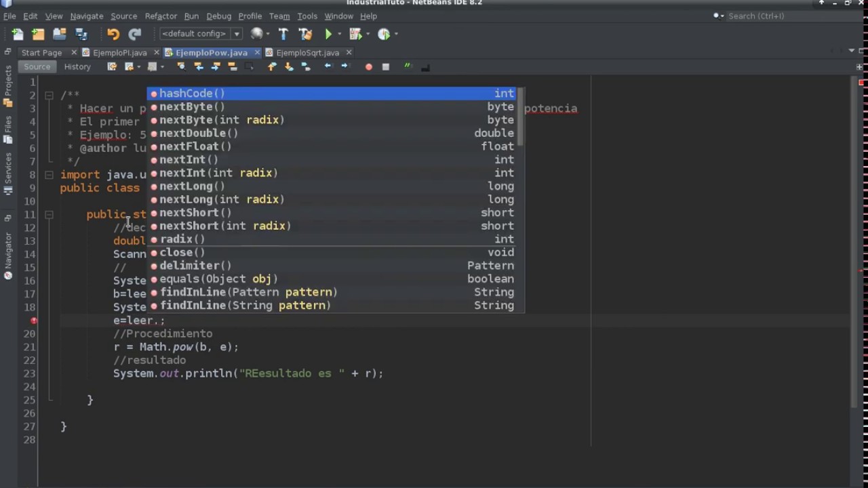Select the Source view button

click(x=37, y=66)
